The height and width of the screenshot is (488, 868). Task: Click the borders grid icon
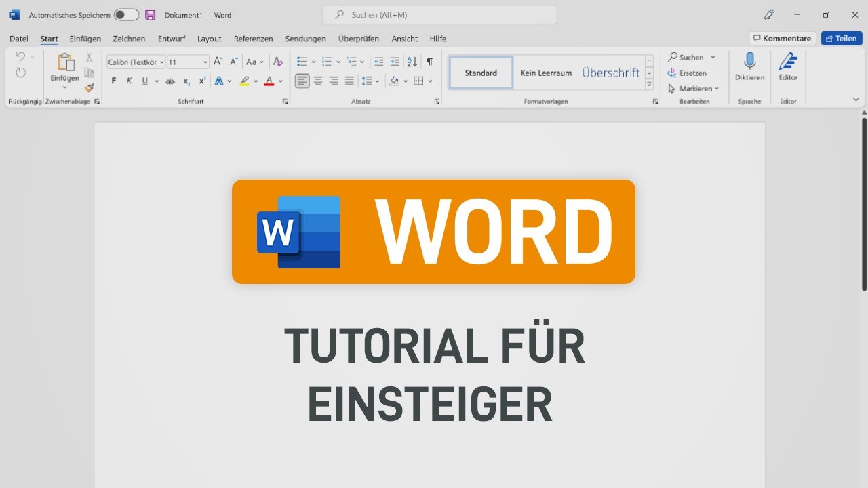[x=418, y=81]
